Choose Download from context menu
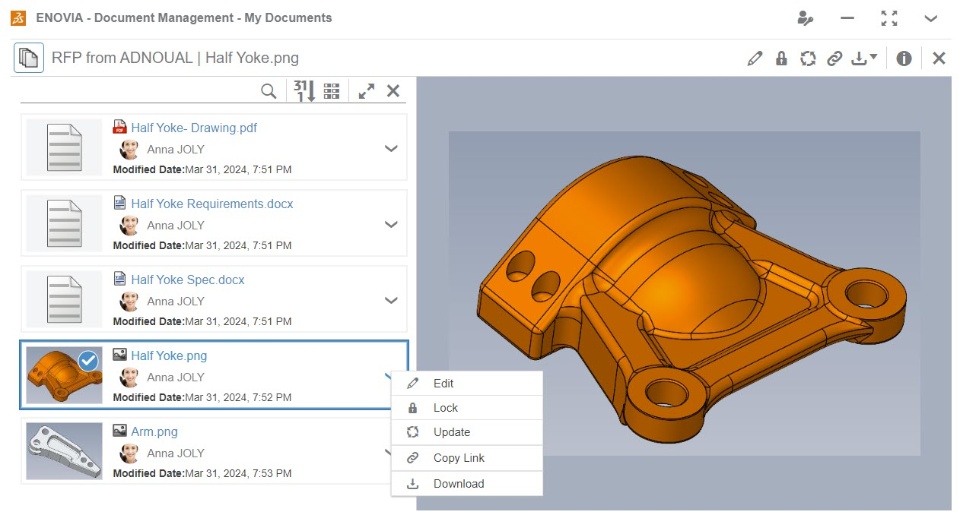This screenshot has height=515, width=960. pyautogui.click(x=467, y=484)
